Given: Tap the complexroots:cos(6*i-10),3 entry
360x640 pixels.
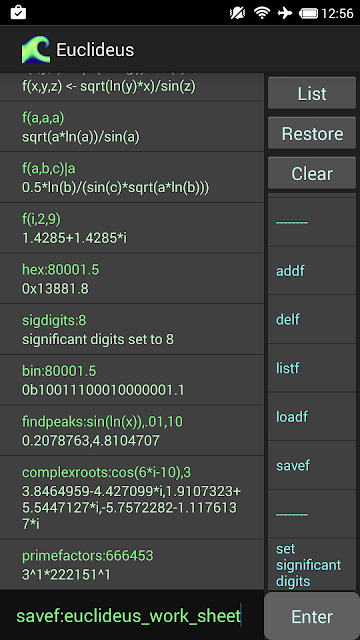Looking at the screenshot, I should pyautogui.click(x=131, y=498).
